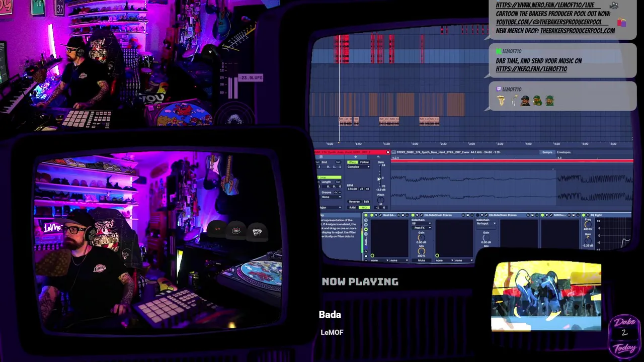
Task: Click the Now Playing album art thumbnail
Action: [546, 297]
